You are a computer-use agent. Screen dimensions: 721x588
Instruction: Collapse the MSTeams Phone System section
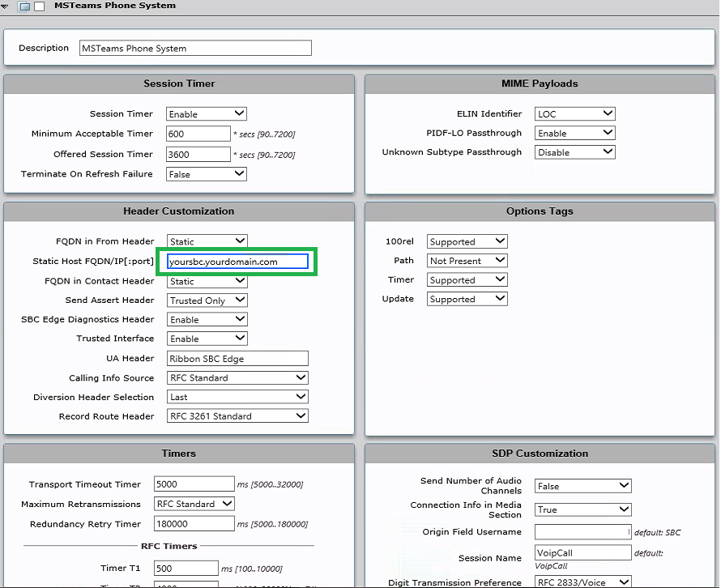tap(6, 6)
